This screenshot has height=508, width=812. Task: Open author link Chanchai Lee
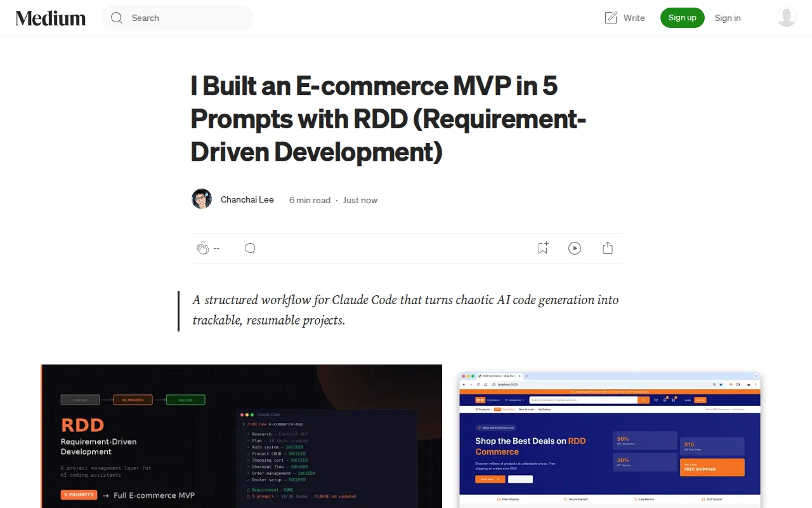(247, 199)
